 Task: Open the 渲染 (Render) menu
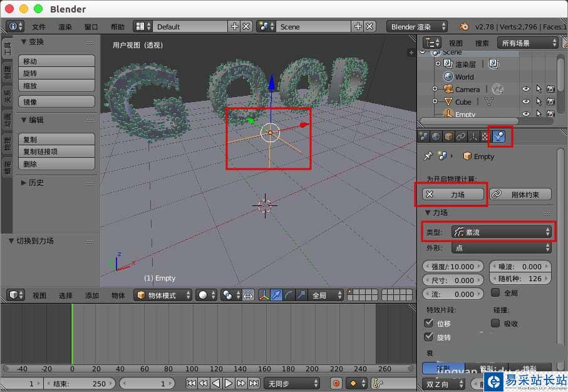point(65,27)
